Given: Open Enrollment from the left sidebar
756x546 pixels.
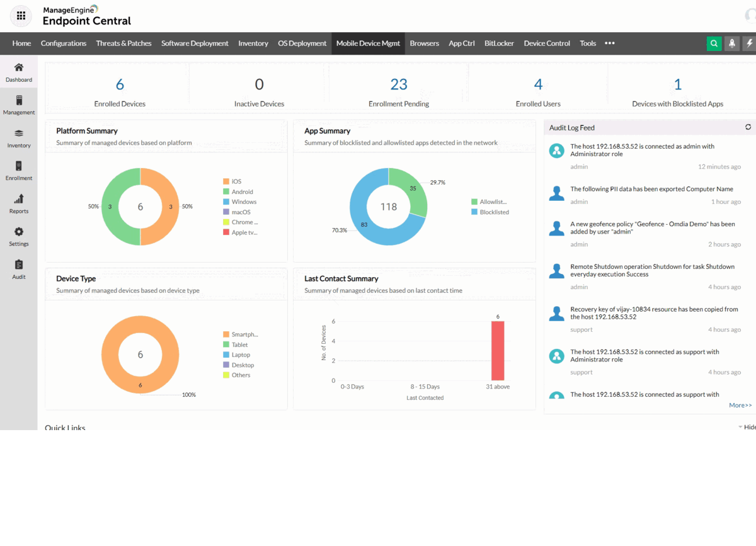Looking at the screenshot, I should point(19,170).
